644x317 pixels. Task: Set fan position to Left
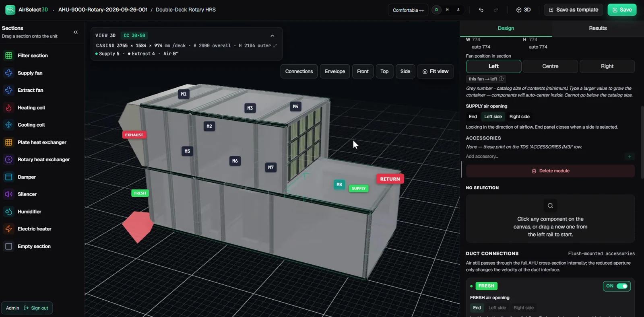click(493, 66)
